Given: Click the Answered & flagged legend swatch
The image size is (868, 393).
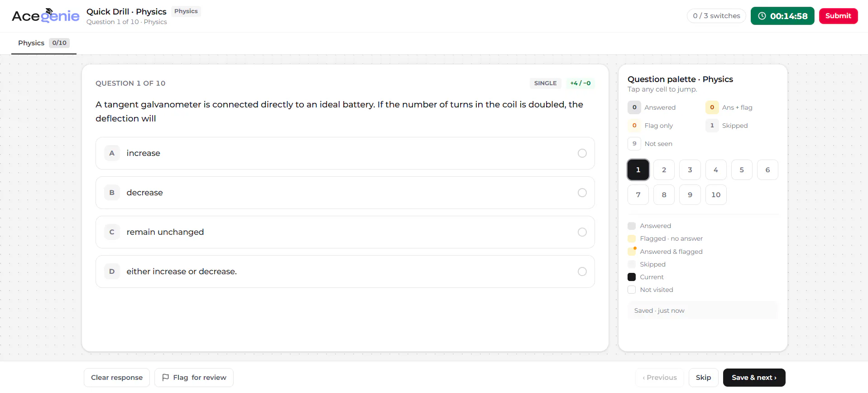Looking at the screenshot, I should [632, 252].
